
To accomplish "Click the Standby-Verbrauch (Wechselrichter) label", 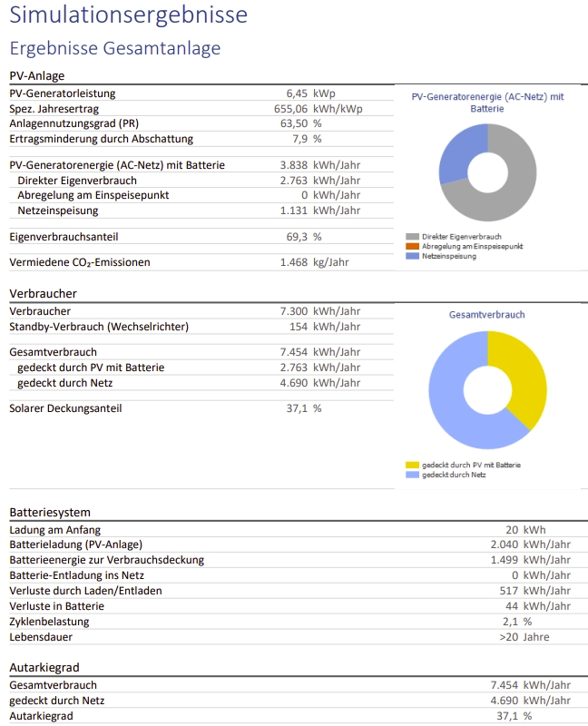I will click(x=99, y=327).
